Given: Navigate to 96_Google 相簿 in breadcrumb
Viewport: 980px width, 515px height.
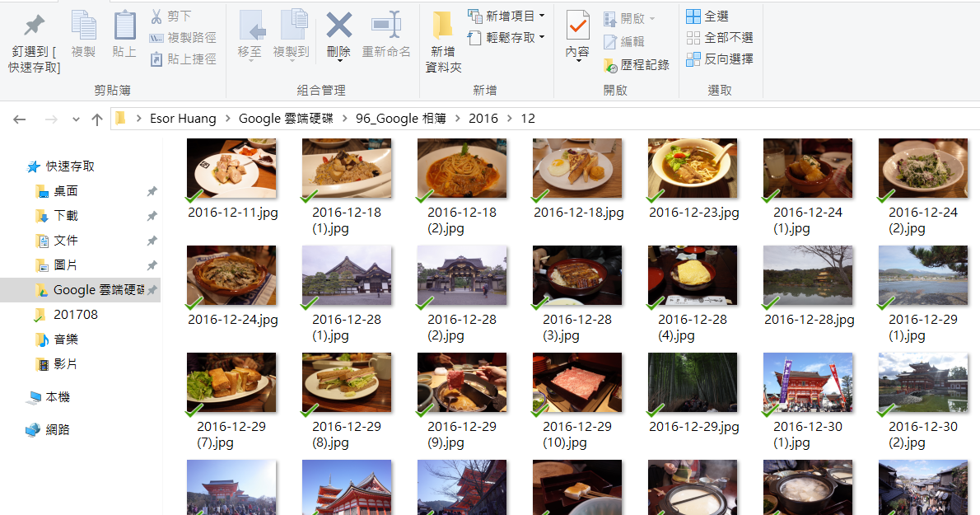Looking at the screenshot, I should tap(400, 119).
